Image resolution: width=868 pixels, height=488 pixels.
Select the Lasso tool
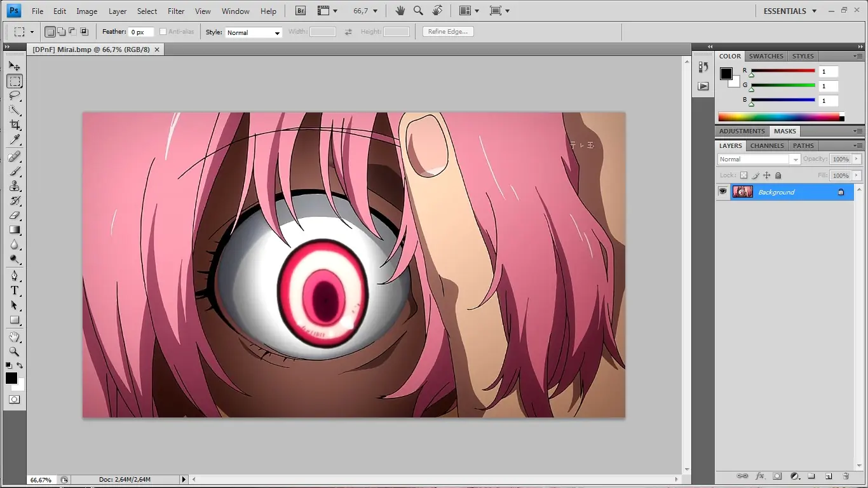click(14, 96)
